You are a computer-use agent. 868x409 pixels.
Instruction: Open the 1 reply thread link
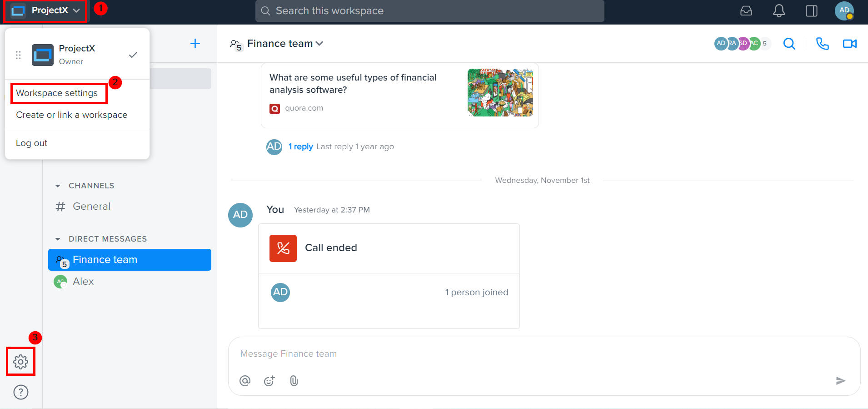click(x=300, y=146)
